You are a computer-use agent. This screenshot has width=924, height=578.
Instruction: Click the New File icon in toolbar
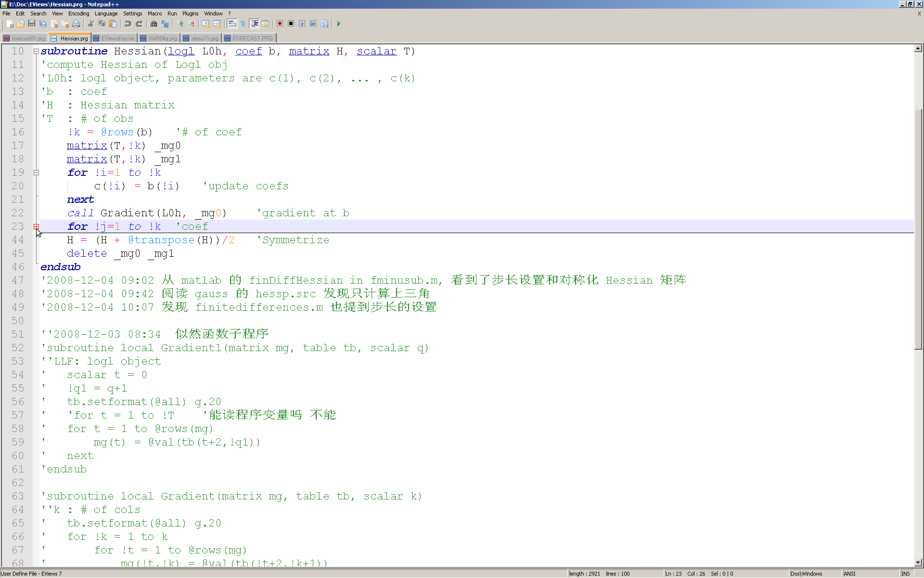[9, 24]
